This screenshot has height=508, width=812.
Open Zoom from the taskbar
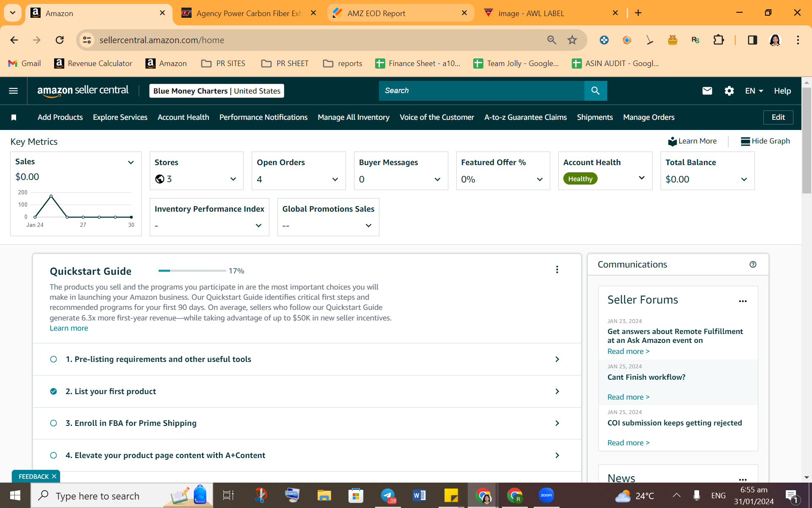click(x=546, y=495)
